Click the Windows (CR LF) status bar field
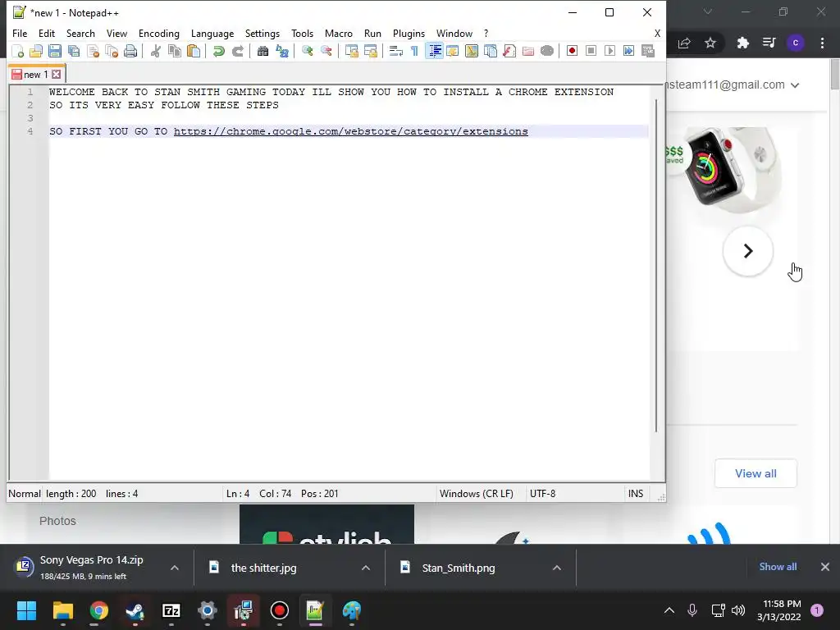The width and height of the screenshot is (840, 630). pos(477,493)
